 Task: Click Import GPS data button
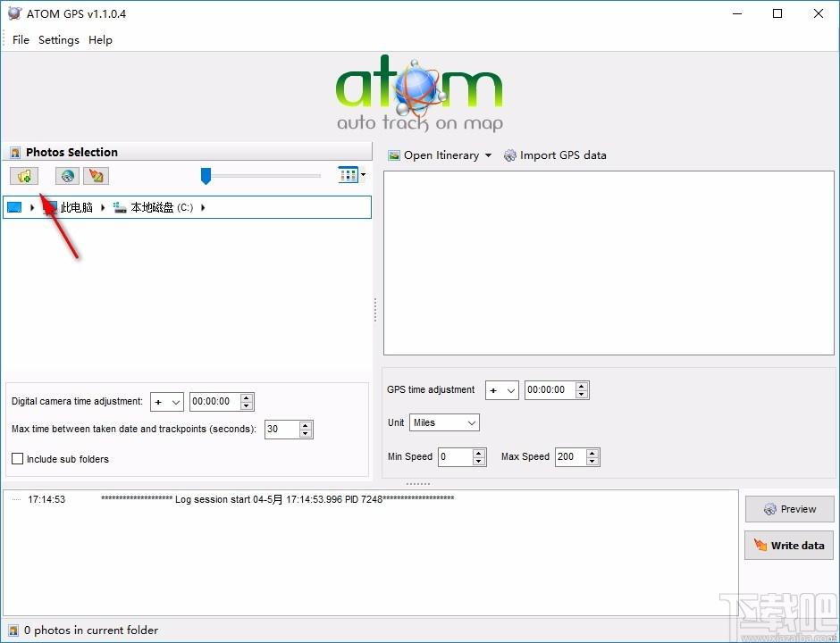pos(555,155)
